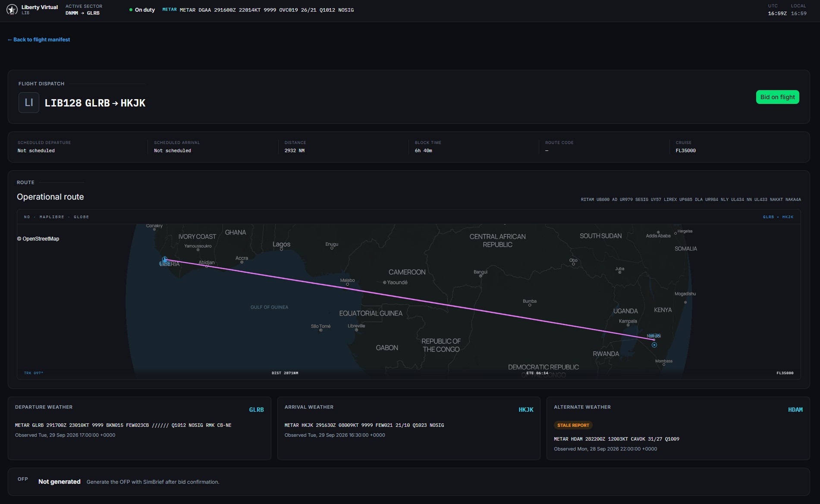Click the LI airline badge icon

click(29, 103)
